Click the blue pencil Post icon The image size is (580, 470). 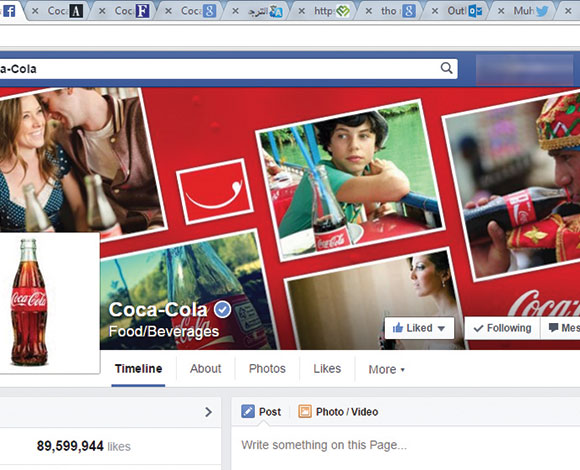pyautogui.click(x=248, y=412)
